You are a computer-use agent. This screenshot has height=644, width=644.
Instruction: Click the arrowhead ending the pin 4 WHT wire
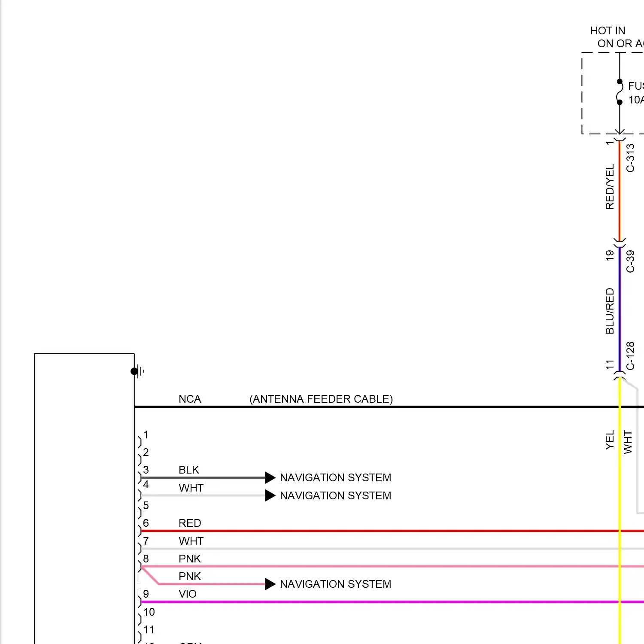click(270, 495)
